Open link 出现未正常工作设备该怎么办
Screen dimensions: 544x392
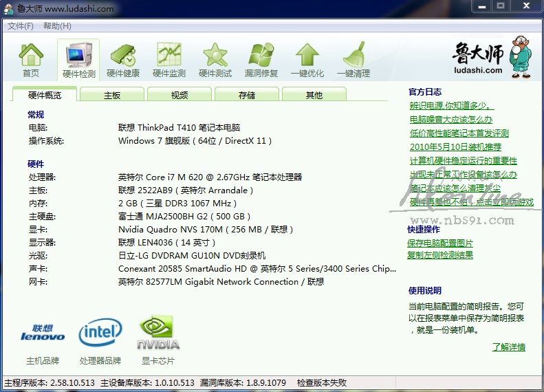click(463, 175)
